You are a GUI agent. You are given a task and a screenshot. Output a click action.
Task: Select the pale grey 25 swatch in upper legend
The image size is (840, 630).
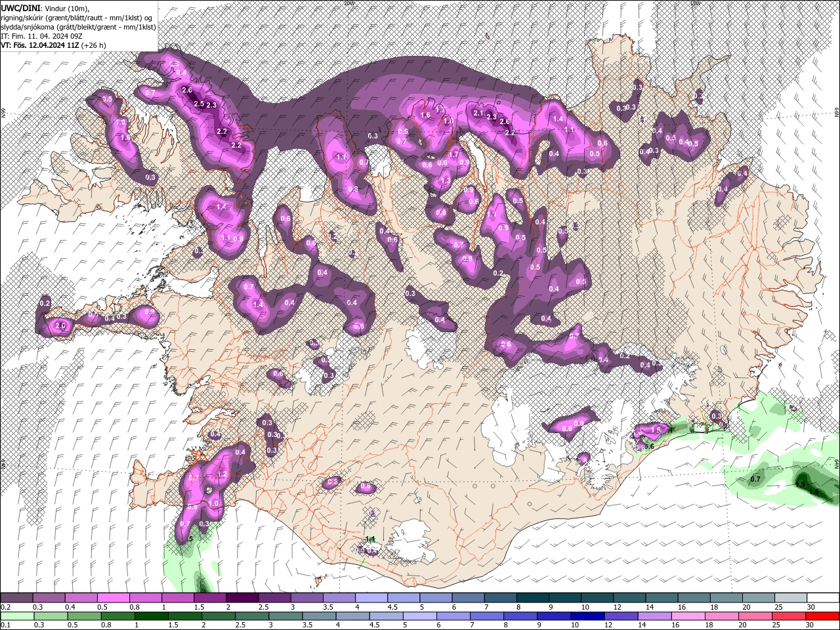tap(791, 598)
